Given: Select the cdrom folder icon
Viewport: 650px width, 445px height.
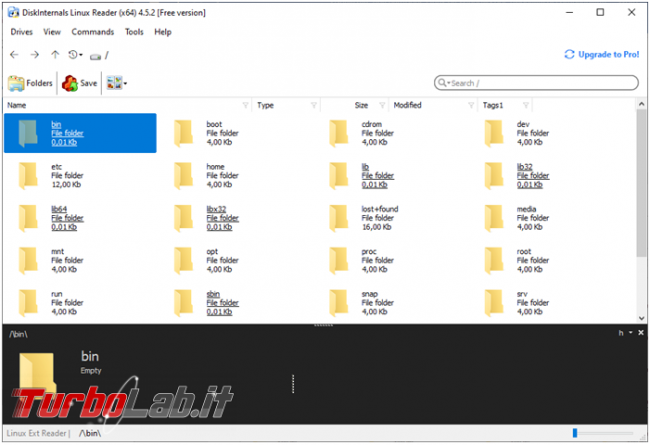Looking at the screenshot, I should (x=339, y=134).
